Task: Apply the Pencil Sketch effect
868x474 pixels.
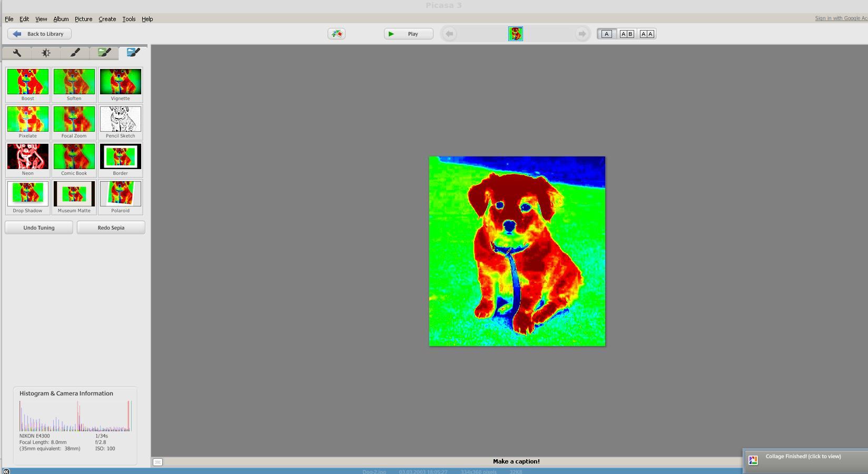Action: tap(120, 119)
